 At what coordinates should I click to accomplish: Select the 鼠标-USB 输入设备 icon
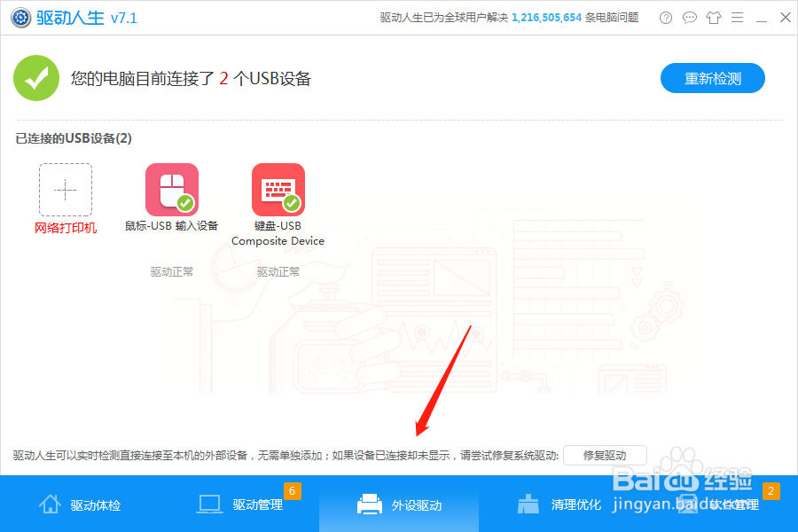pos(172,190)
